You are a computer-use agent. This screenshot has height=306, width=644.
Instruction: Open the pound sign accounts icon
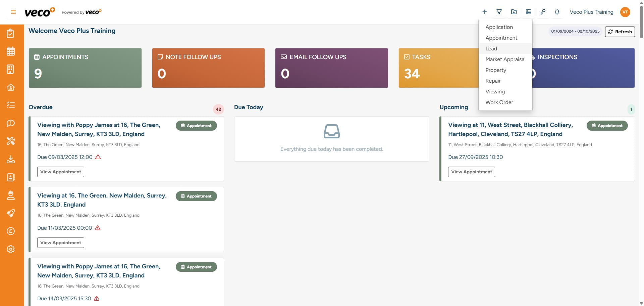click(x=11, y=231)
